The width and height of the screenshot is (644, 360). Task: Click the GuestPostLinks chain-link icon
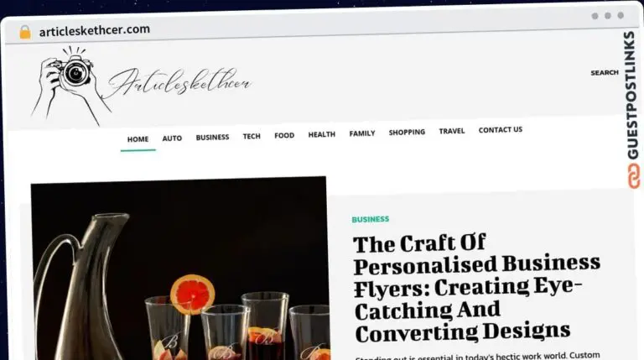click(634, 176)
